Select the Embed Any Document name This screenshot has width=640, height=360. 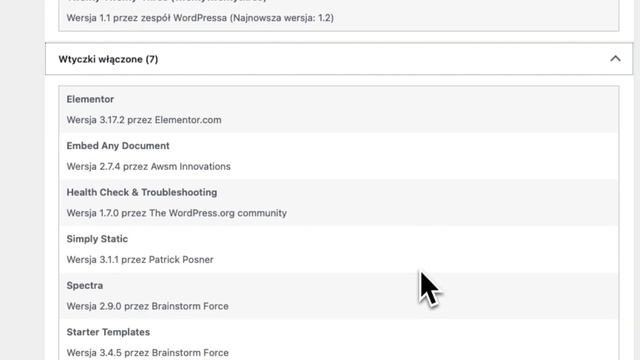(x=118, y=146)
